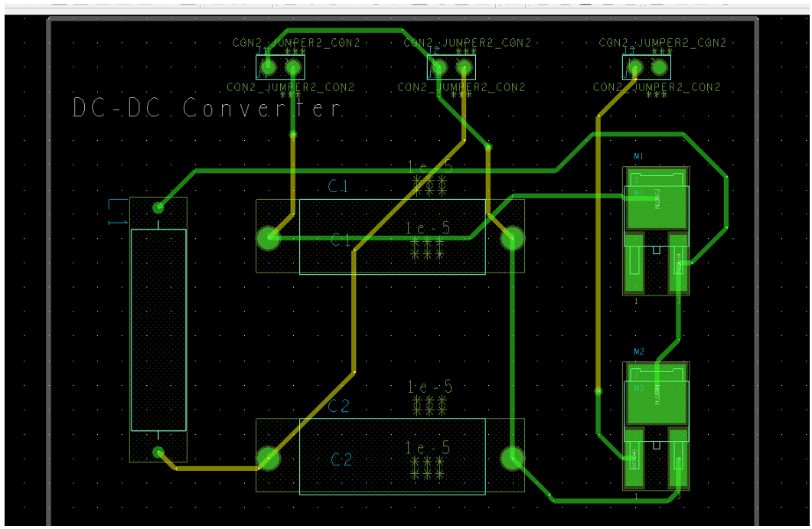The width and height of the screenshot is (812, 529).
Task: Select the left pad of jumper J2
Action: [x=438, y=69]
